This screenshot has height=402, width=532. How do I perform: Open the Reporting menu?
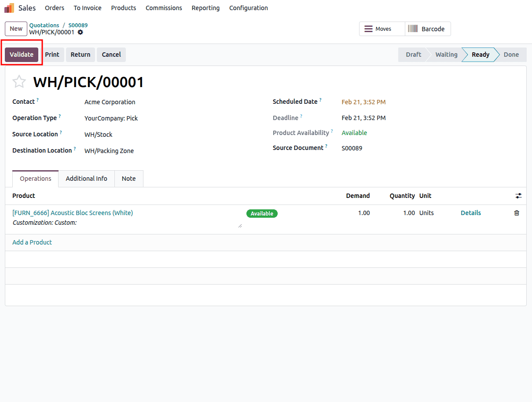click(205, 8)
